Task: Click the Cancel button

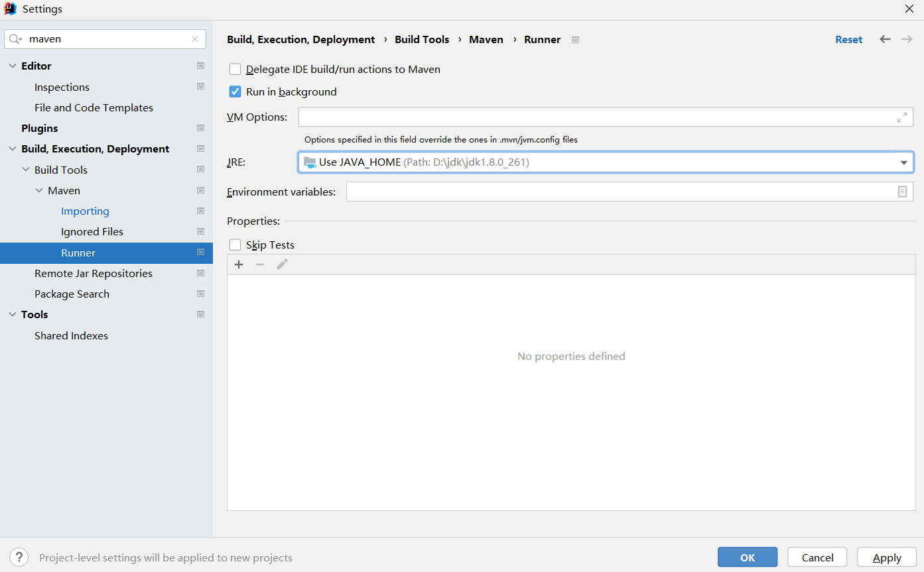Action: tap(817, 557)
